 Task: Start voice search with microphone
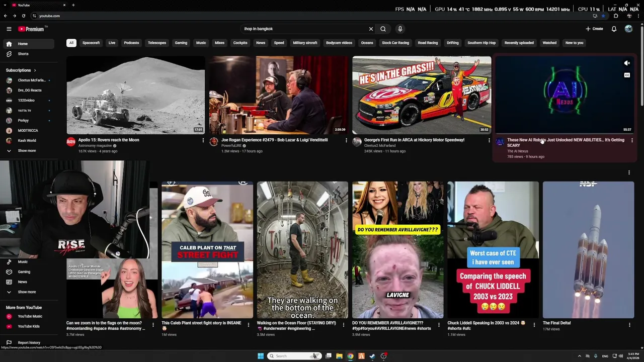400,29
